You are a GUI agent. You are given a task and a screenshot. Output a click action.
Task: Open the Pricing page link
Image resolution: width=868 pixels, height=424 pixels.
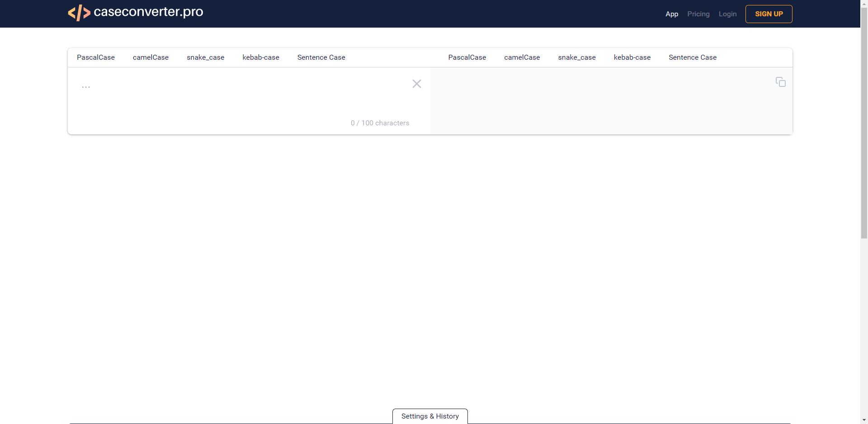698,14
